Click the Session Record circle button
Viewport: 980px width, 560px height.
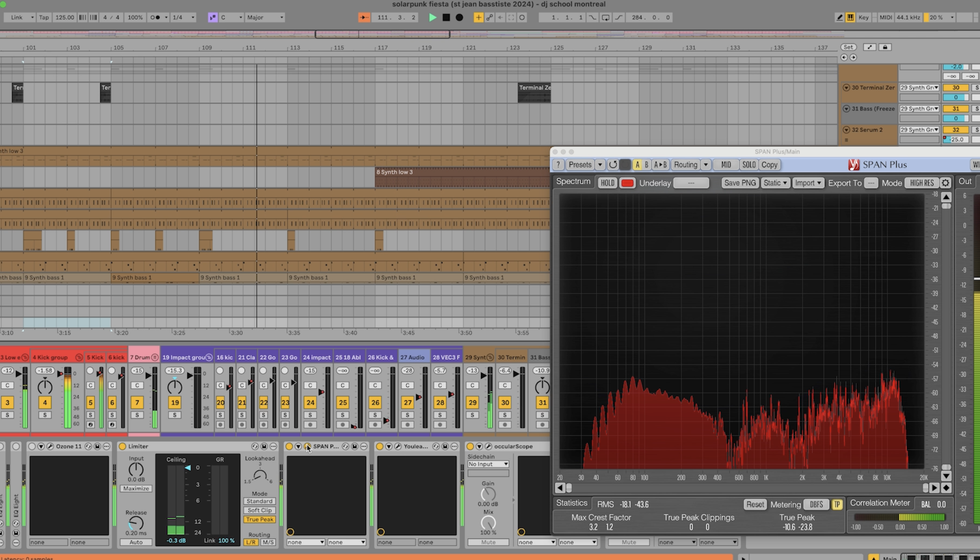coord(522,17)
